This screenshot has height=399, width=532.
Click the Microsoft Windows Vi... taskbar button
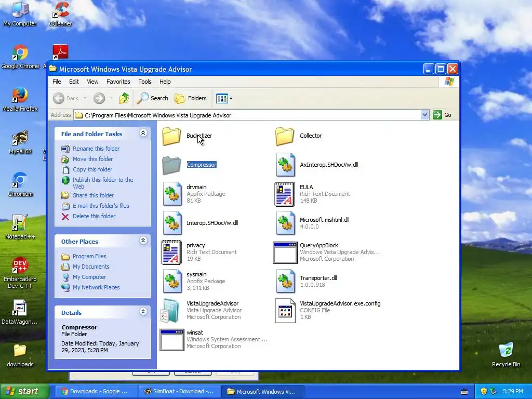tap(263, 392)
